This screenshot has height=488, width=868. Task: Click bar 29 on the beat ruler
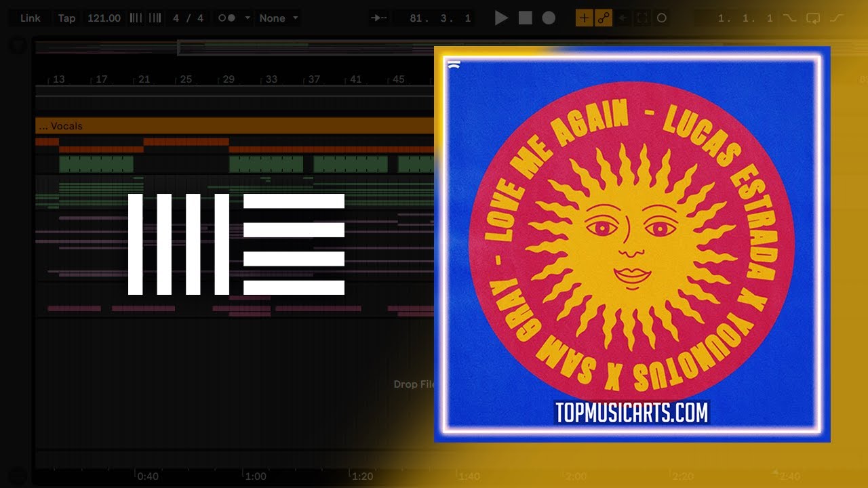click(x=229, y=79)
